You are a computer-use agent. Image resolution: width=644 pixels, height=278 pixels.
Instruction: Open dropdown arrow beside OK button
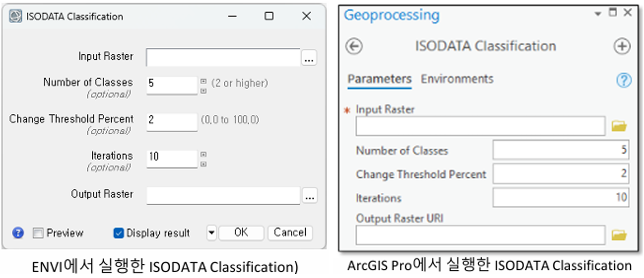(212, 233)
